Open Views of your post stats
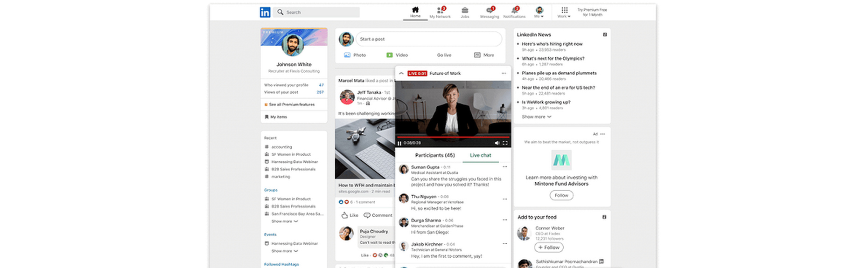 point(294,92)
